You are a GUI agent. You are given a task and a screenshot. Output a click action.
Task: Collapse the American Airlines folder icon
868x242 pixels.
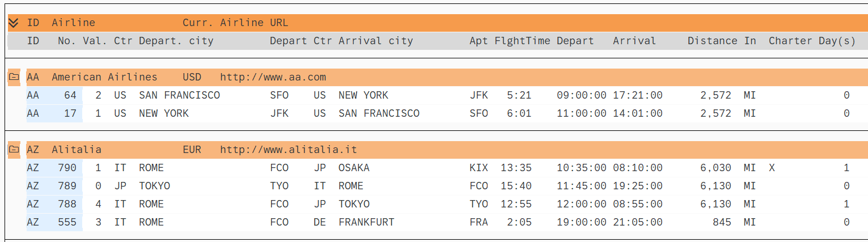[14, 77]
